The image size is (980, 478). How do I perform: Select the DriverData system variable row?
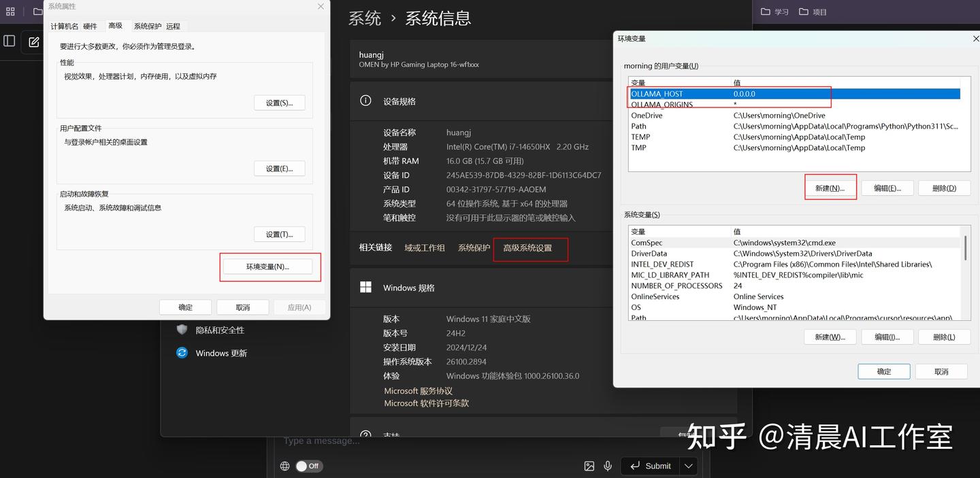pos(795,254)
